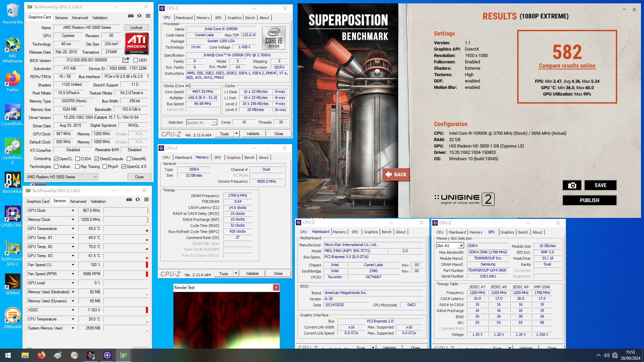Open About tab in CPU-Z SPD window
This screenshot has height=362, width=644.
tap(537, 232)
